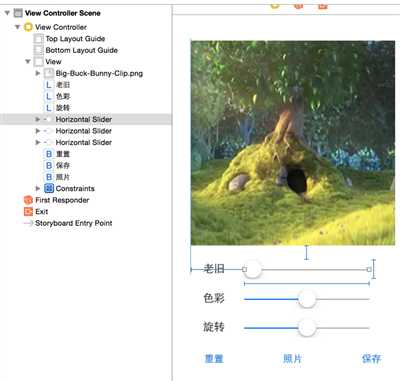This screenshot has width=400, height=381.
Task: Click the B button icon beside 照片
Action: tap(49, 177)
